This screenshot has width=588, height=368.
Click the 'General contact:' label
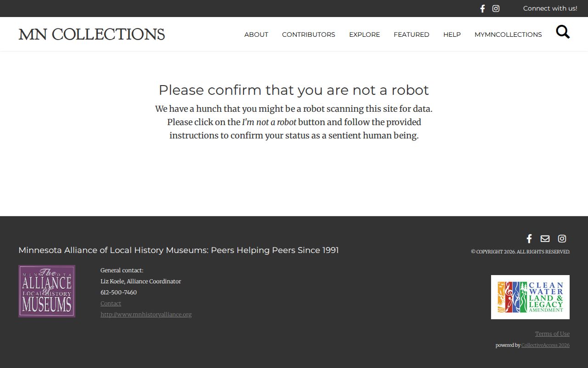click(x=122, y=270)
